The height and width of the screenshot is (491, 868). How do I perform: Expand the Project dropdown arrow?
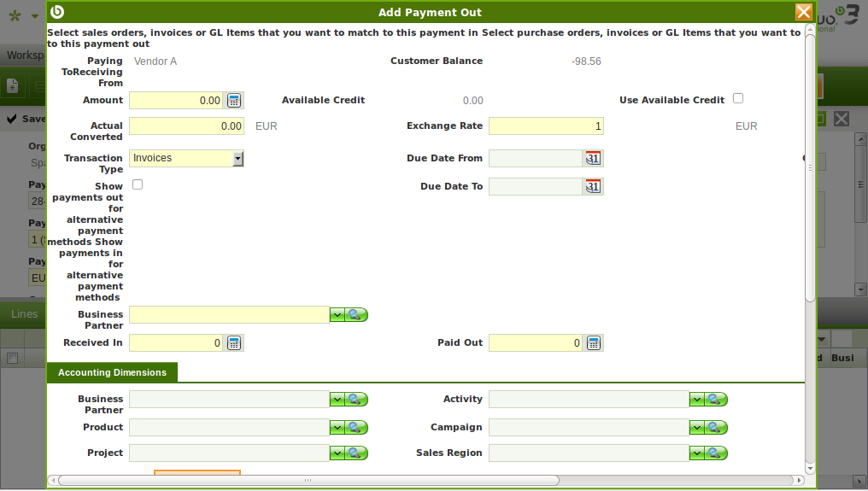click(337, 453)
